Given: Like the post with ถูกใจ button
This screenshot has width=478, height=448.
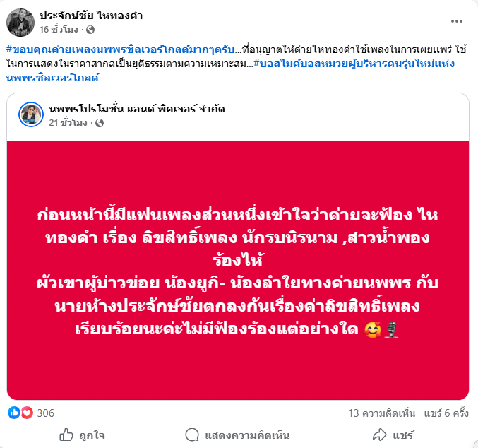Looking at the screenshot, I should pos(82,435).
